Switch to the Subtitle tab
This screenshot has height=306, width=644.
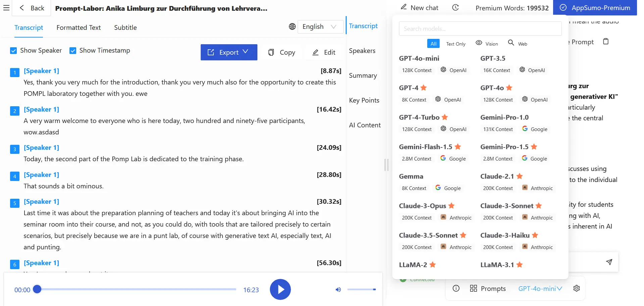(x=125, y=27)
